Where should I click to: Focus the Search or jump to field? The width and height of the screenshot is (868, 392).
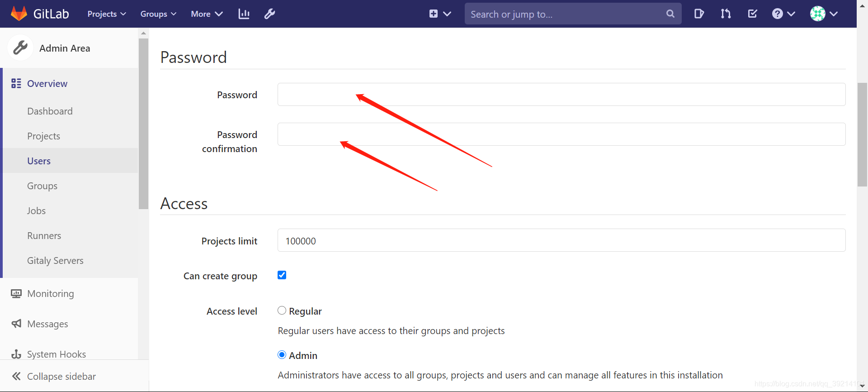(573, 14)
